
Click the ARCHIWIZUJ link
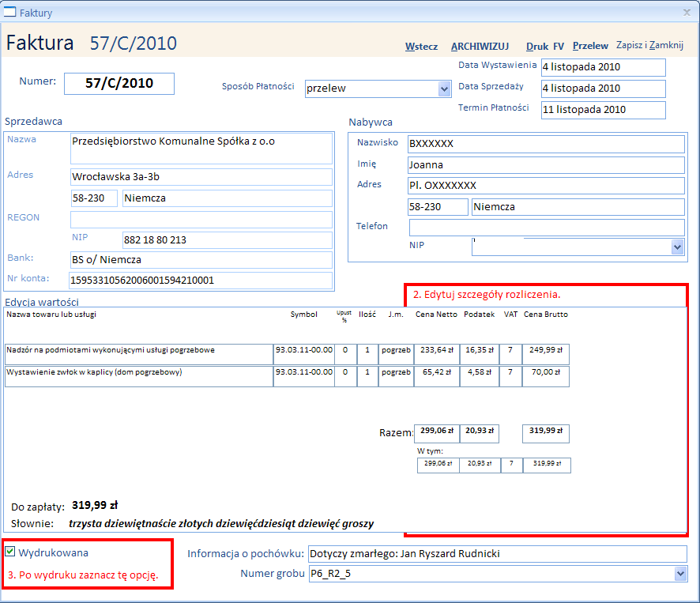point(480,47)
